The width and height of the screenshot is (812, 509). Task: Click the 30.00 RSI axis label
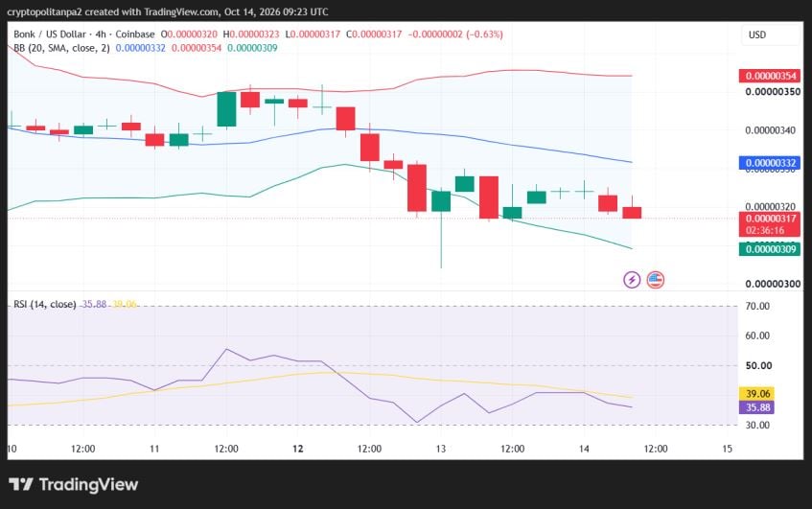(x=757, y=425)
